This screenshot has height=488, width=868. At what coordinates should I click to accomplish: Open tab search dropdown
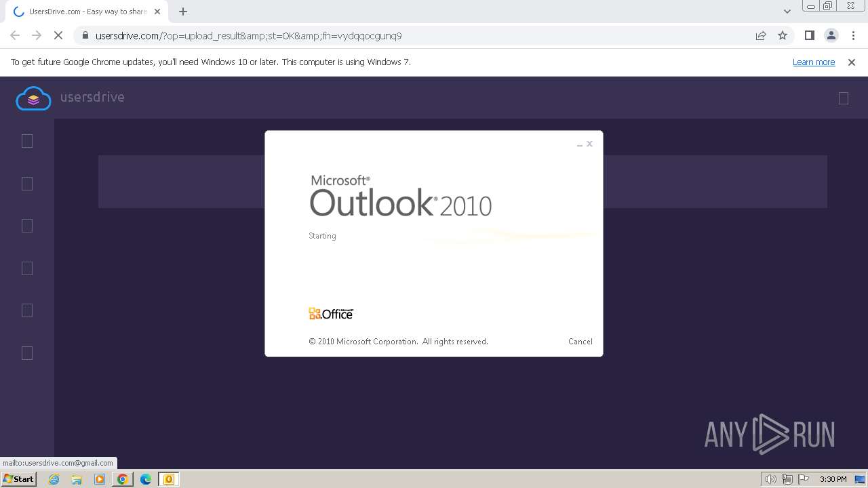click(787, 12)
